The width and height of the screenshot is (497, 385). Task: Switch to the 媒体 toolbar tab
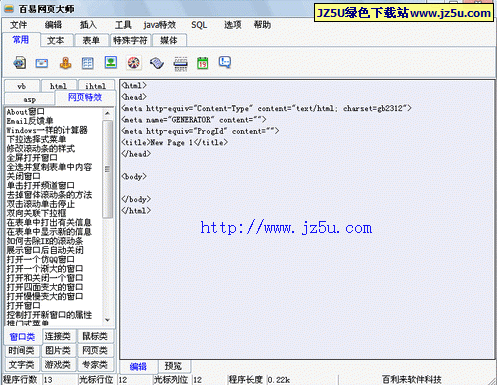pyautogui.click(x=169, y=41)
